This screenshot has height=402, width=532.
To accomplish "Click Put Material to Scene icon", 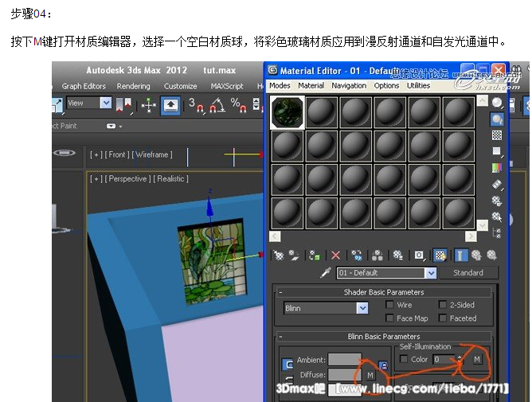I will click(x=294, y=255).
